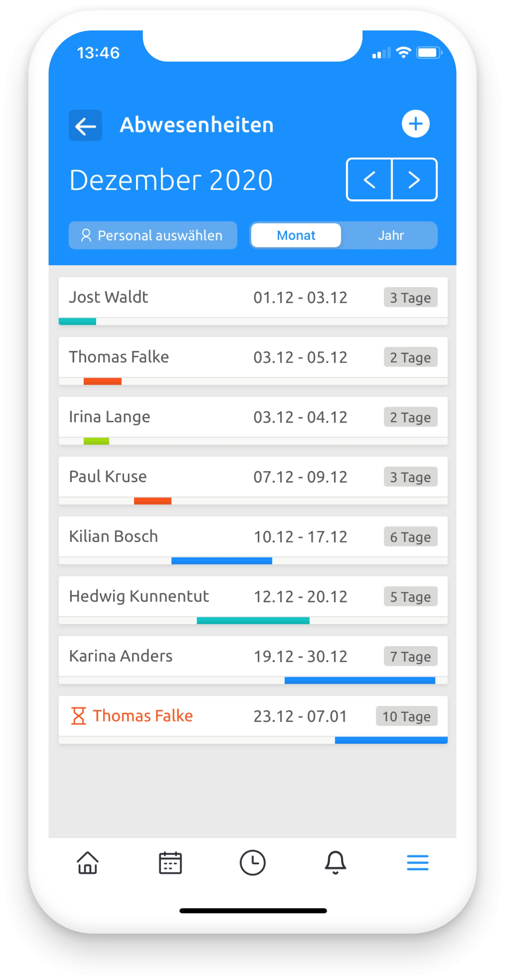Screen dimensions: 505x980
Task: Click the hourglass icon beside Thomas Falke
Action: click(x=79, y=715)
